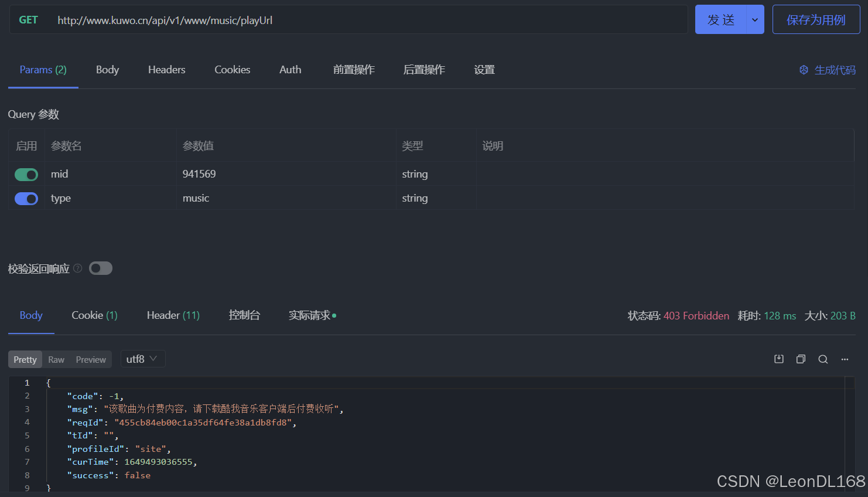
Task: Click the 发送 button
Action: (x=721, y=20)
